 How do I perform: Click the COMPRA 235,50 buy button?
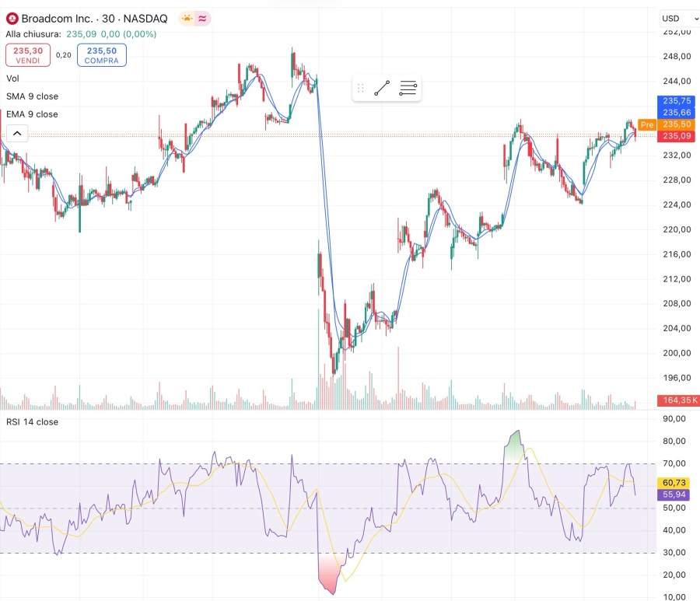pyautogui.click(x=102, y=54)
